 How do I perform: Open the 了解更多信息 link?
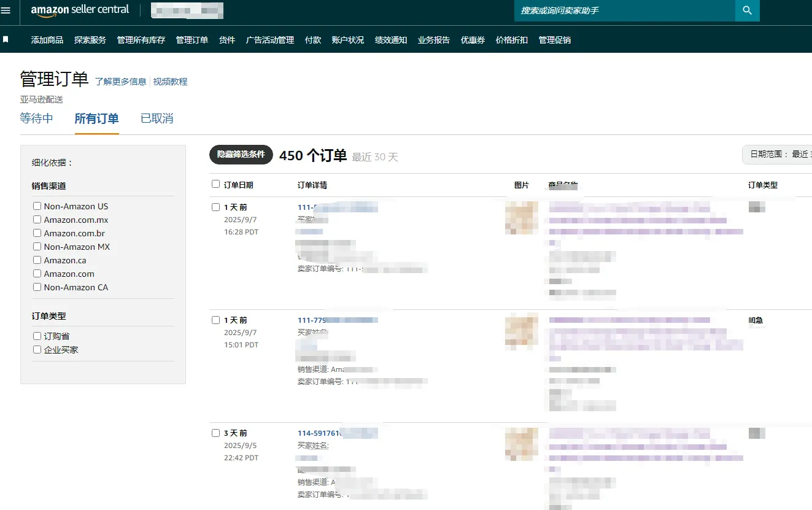121,82
